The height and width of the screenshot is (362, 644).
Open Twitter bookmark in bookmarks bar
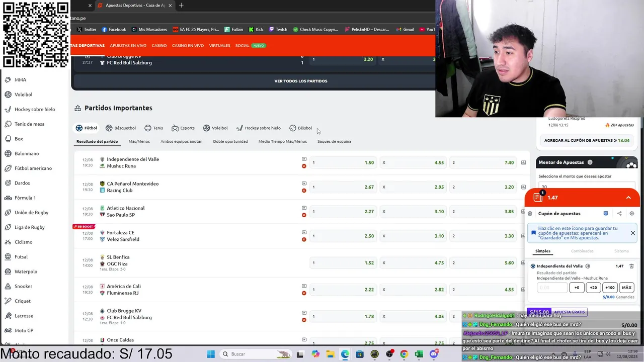(x=87, y=29)
